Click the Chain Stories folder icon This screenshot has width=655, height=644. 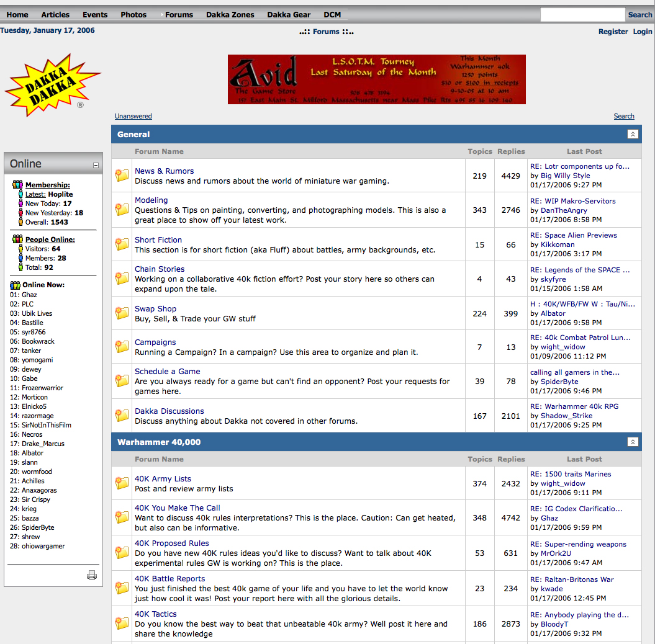coord(122,279)
